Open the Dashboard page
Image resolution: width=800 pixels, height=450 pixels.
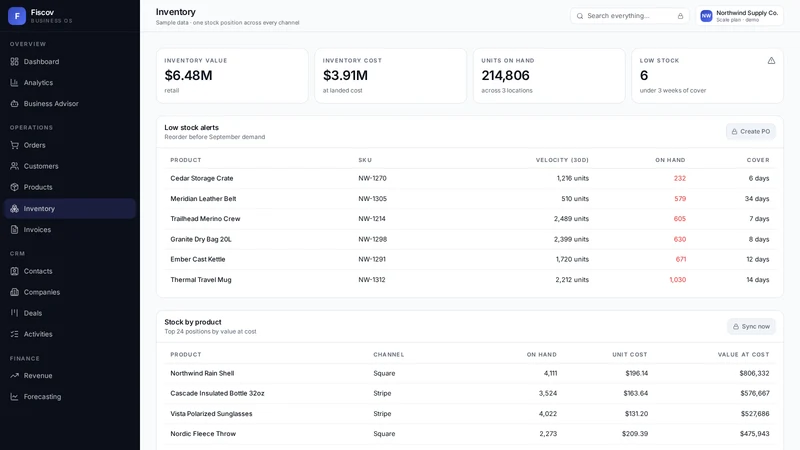click(x=70, y=62)
